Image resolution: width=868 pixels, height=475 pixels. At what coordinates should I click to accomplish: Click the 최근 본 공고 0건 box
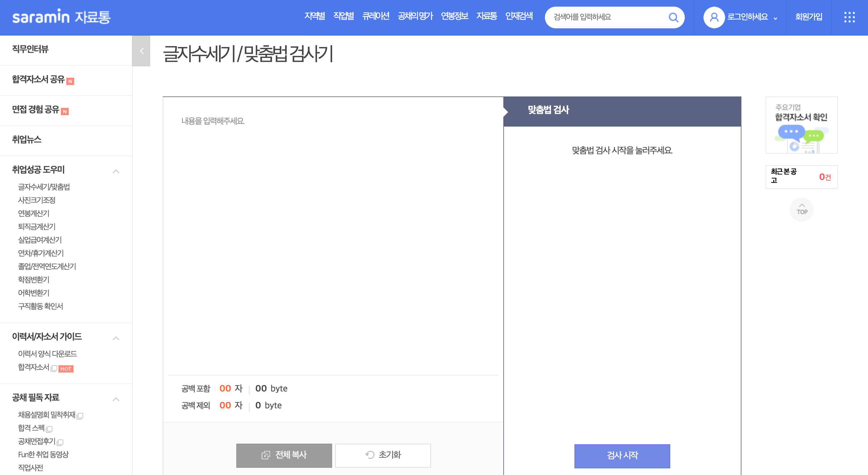pos(801,177)
